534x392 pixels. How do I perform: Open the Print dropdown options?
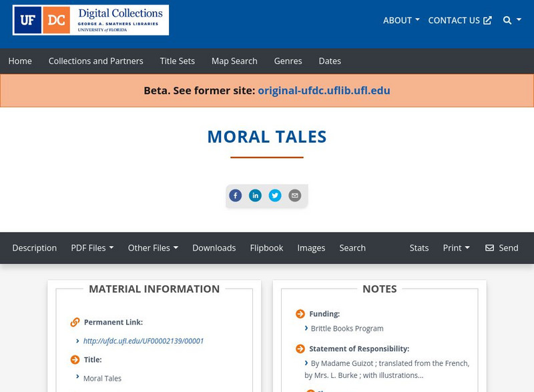457,247
